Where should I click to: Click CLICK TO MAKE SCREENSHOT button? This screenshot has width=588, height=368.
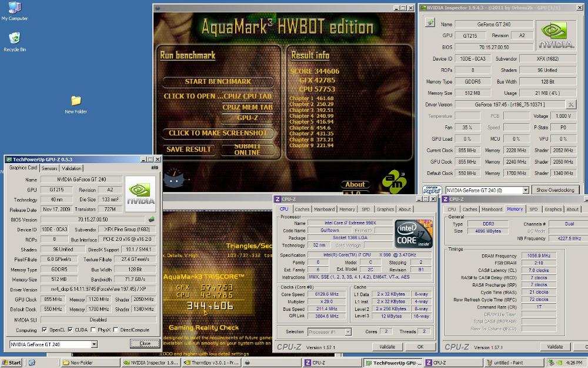tap(218, 133)
